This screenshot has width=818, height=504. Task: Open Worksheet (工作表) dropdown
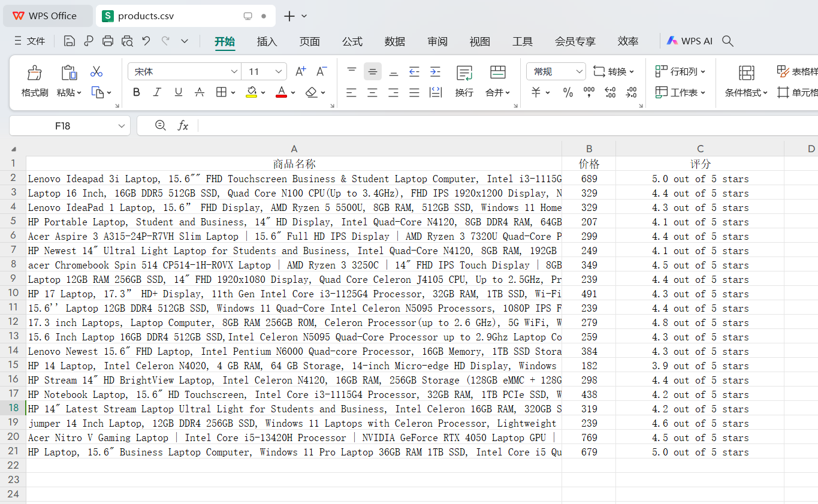pos(680,92)
